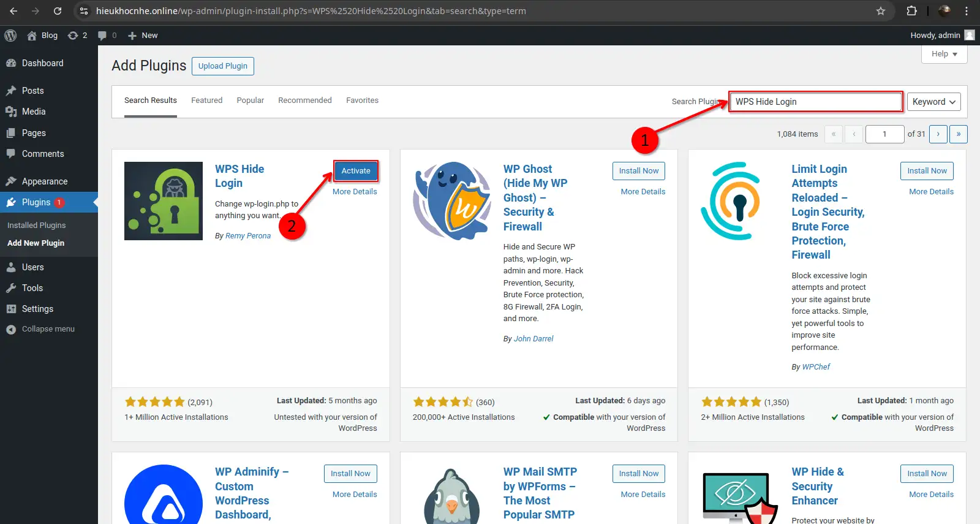Viewport: 980px width, 524px height.
Task: Open the browser extensions puzzle icon
Action: [911, 11]
